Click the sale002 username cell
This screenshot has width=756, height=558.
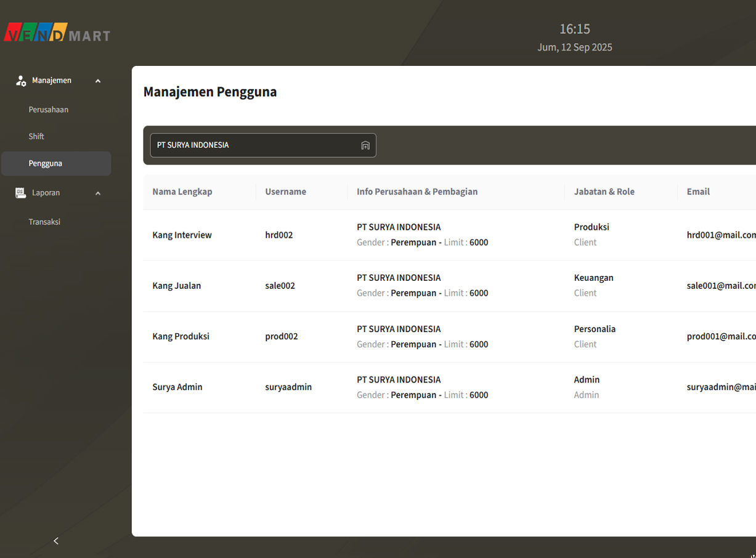coord(280,286)
